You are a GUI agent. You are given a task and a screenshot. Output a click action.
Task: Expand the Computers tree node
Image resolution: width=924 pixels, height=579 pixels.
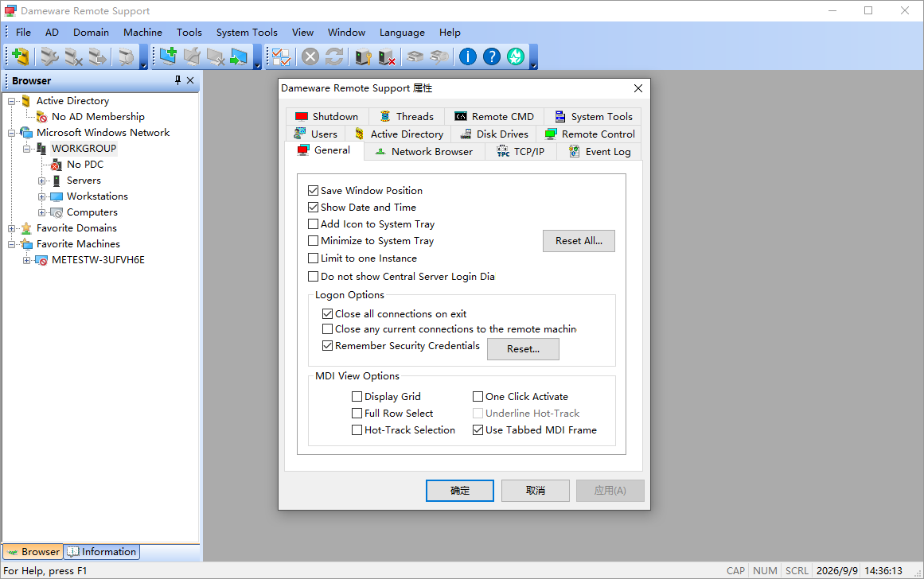click(x=42, y=212)
